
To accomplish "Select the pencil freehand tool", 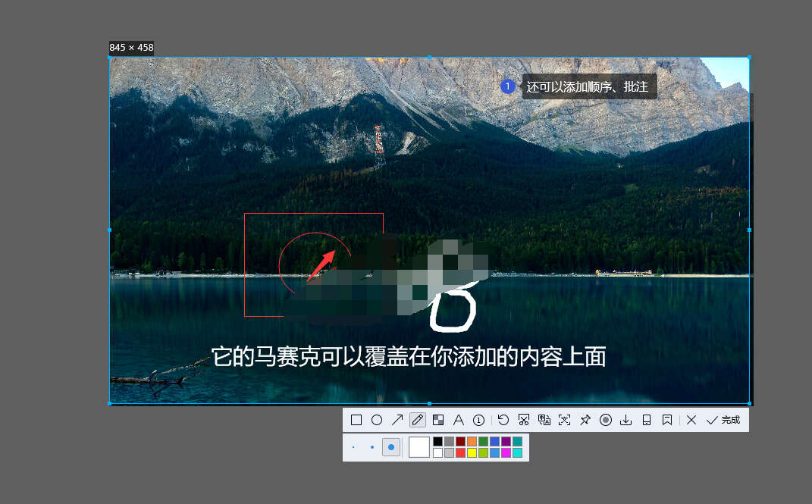I will tap(418, 420).
